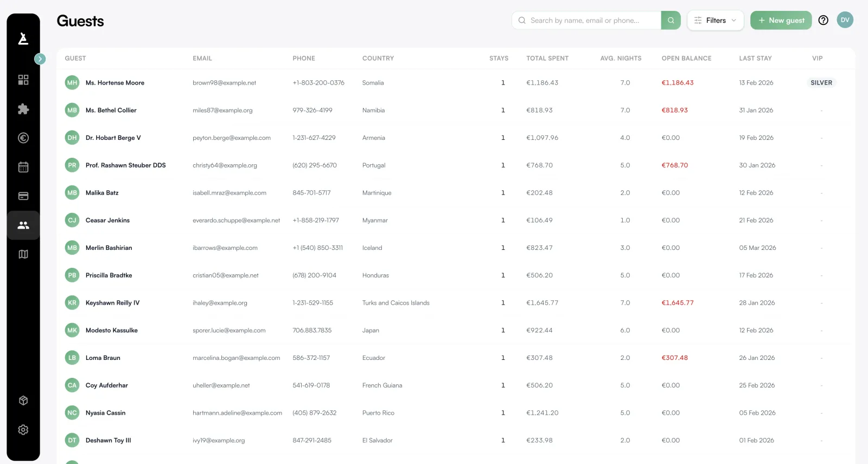
Task: Open the calendar icon in sidebar
Action: (x=23, y=167)
